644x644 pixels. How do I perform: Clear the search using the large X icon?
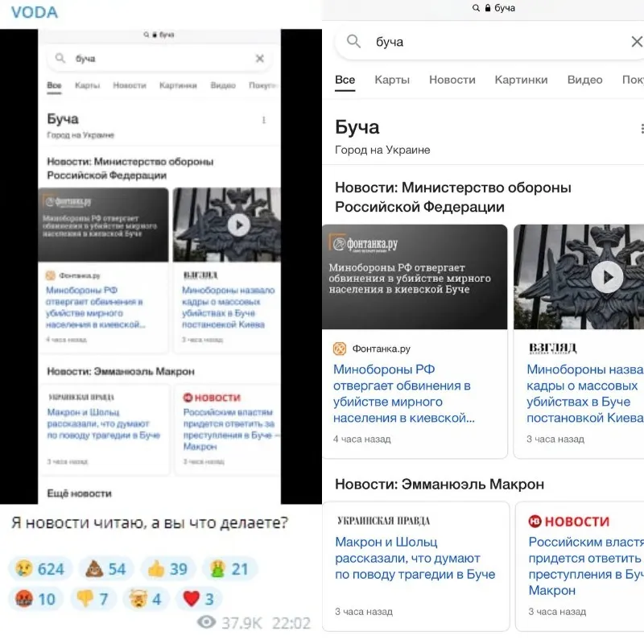(x=636, y=42)
